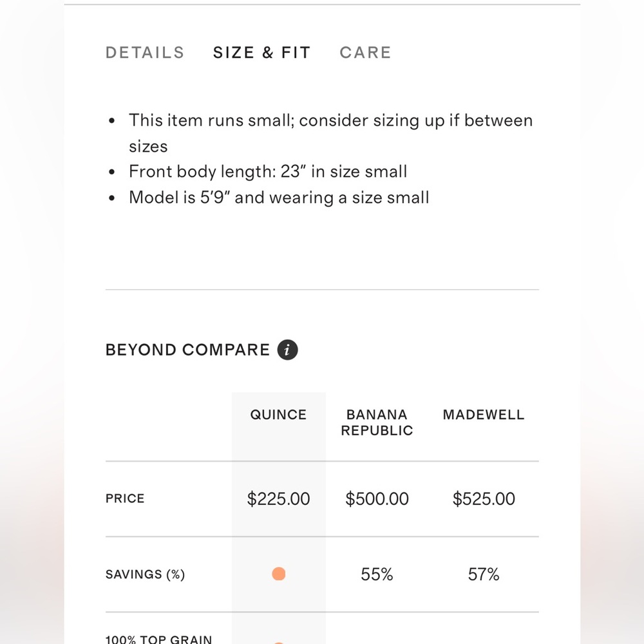The width and height of the screenshot is (644, 644).
Task: Click the Beyond Compare heading
Action: tap(187, 350)
